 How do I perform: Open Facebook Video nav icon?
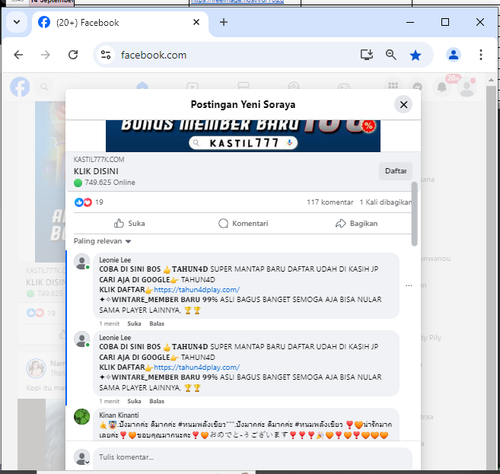[193, 87]
